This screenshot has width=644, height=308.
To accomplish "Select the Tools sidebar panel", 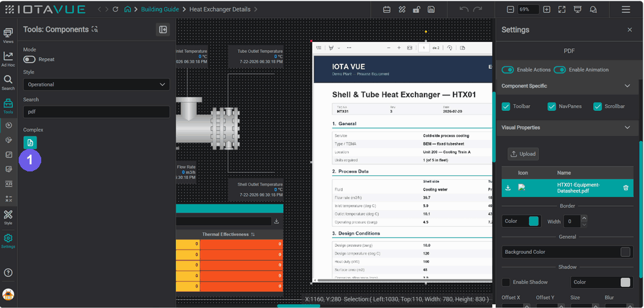I will click(x=8, y=106).
